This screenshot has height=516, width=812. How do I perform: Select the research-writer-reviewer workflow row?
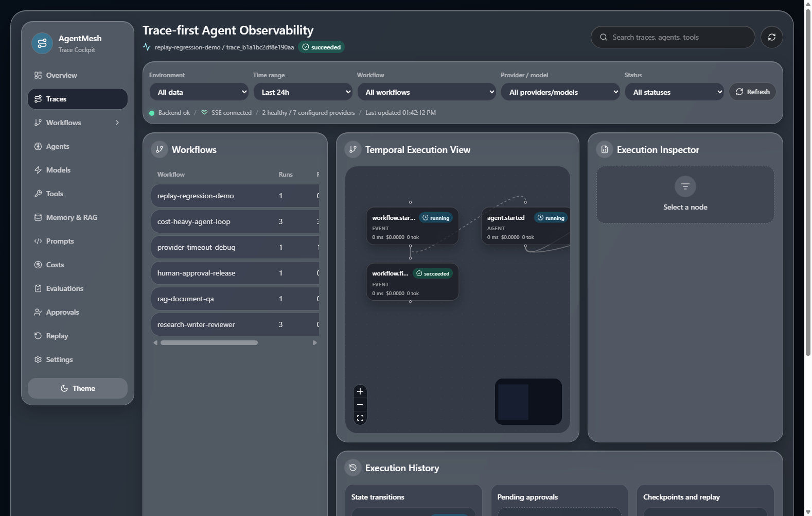(x=235, y=324)
